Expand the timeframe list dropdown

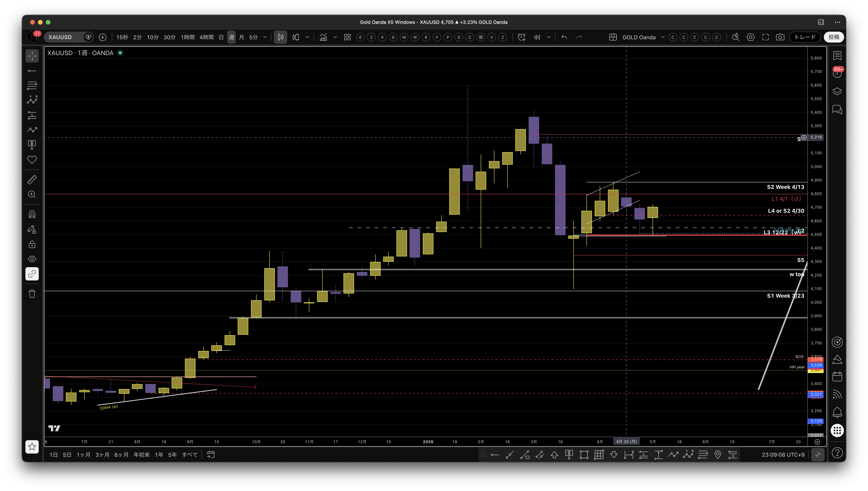pyautogui.click(x=265, y=37)
